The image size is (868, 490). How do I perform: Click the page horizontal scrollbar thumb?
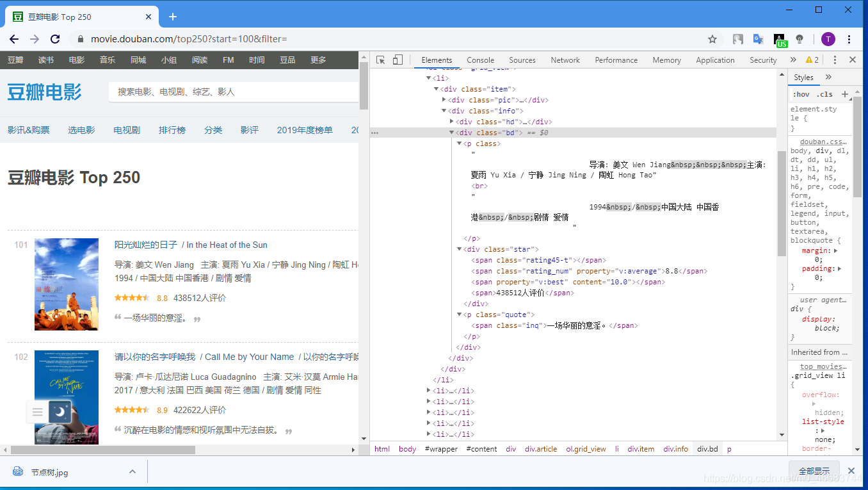pyautogui.click(x=102, y=450)
